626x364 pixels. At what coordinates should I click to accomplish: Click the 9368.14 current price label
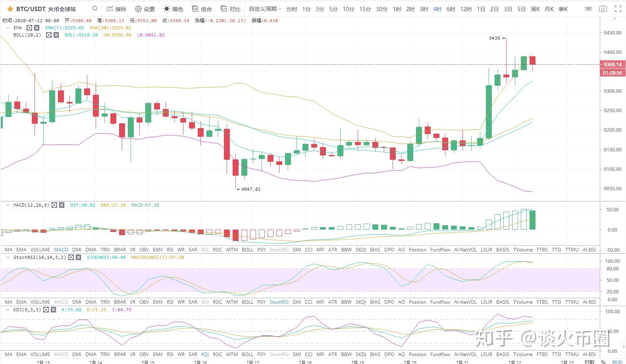(612, 64)
